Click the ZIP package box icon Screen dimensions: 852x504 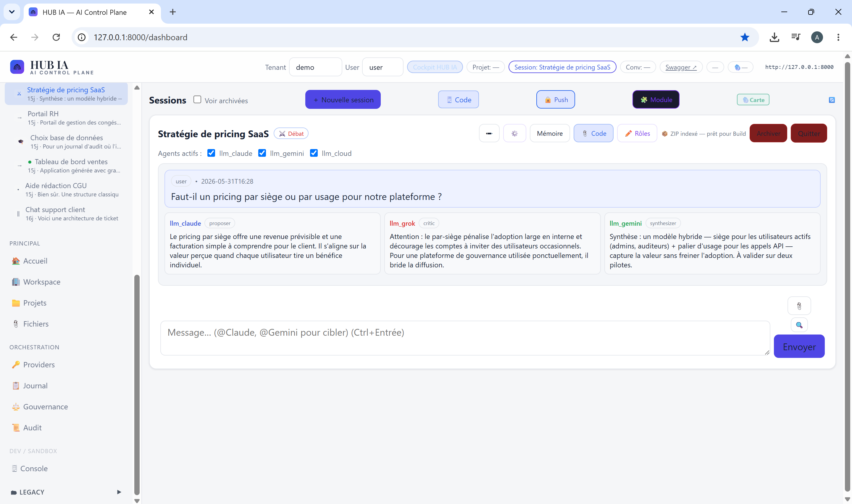(x=664, y=134)
